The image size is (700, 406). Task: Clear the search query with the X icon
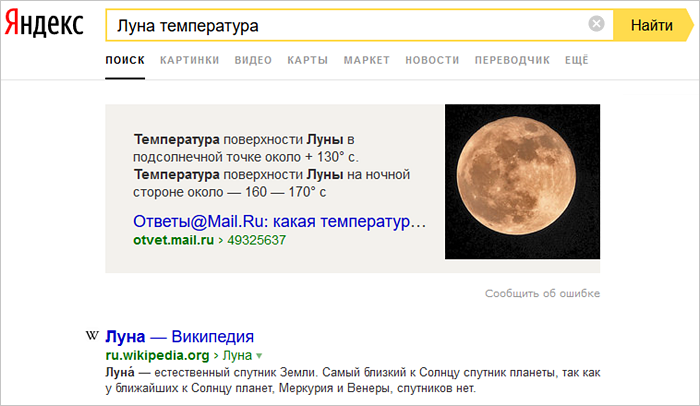[x=596, y=23]
